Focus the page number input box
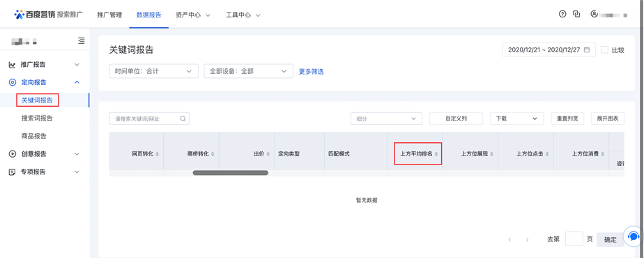This screenshot has height=258, width=644. (x=574, y=239)
